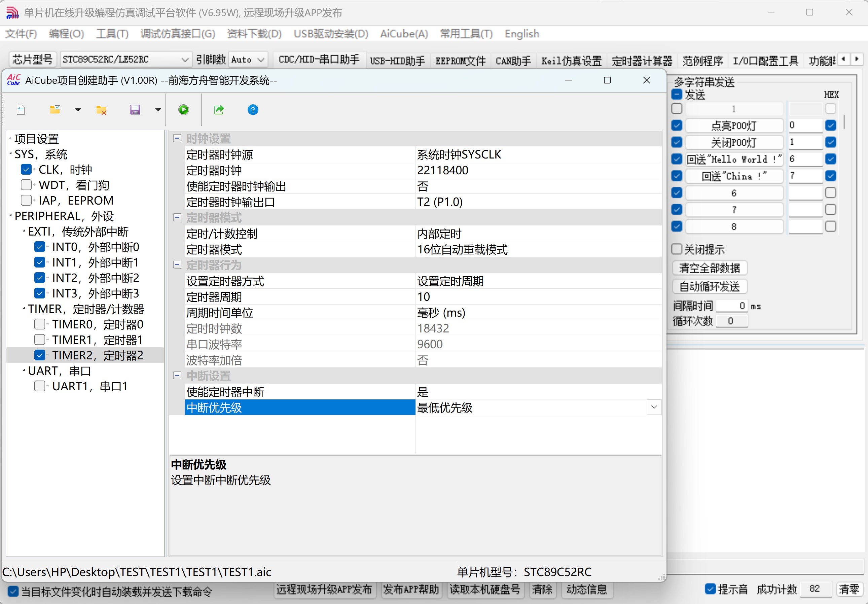Click 定时器模式 value 16位自动重载模式

click(x=538, y=249)
